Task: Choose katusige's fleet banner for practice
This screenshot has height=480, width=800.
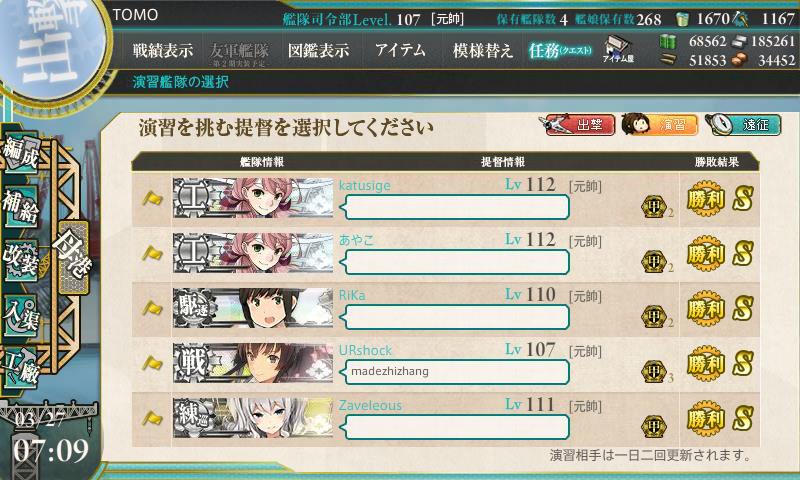Action: click(253, 198)
